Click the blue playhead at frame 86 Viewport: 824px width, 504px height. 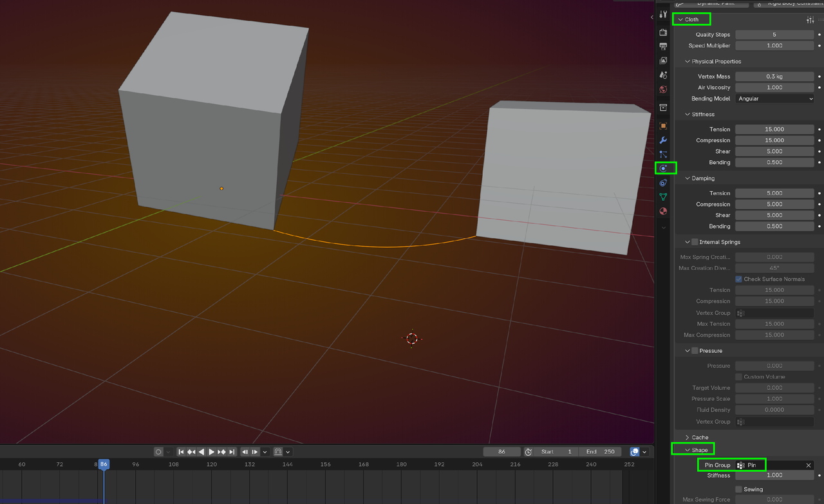104,464
